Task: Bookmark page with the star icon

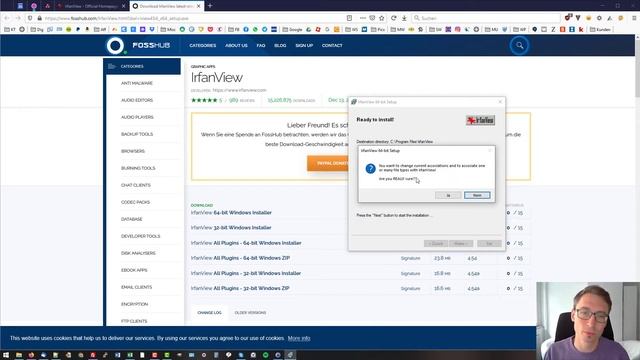Action: 382,18
